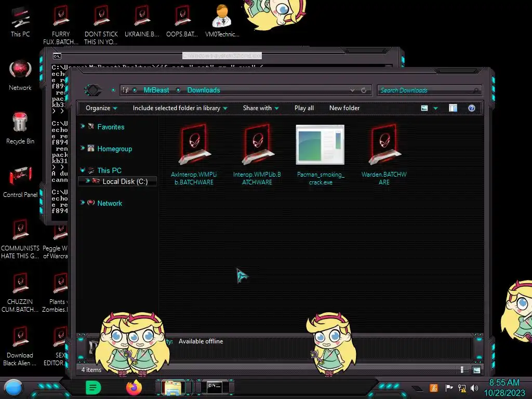
Task: Open VM0Technic desktop icon
Action: click(x=222, y=21)
